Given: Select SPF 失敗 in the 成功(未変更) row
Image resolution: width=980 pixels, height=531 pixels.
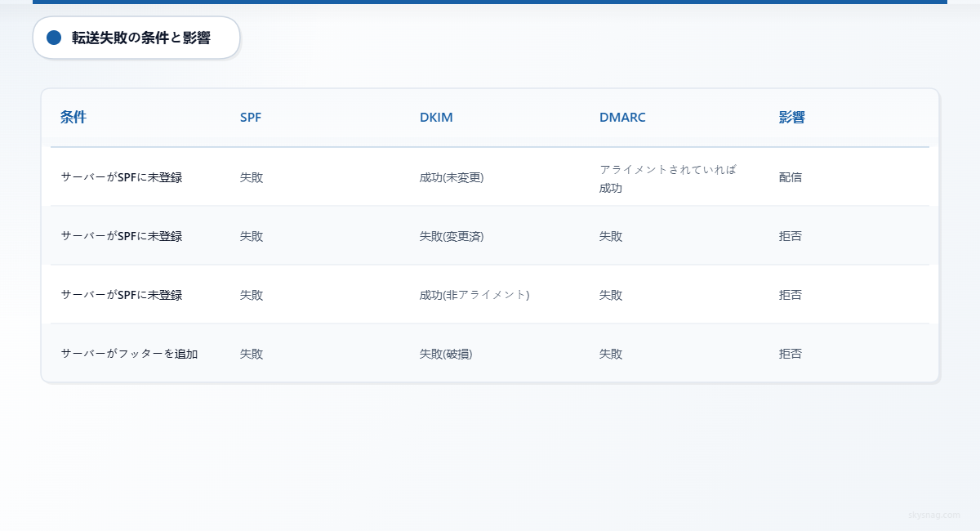Looking at the screenshot, I should 252,177.
